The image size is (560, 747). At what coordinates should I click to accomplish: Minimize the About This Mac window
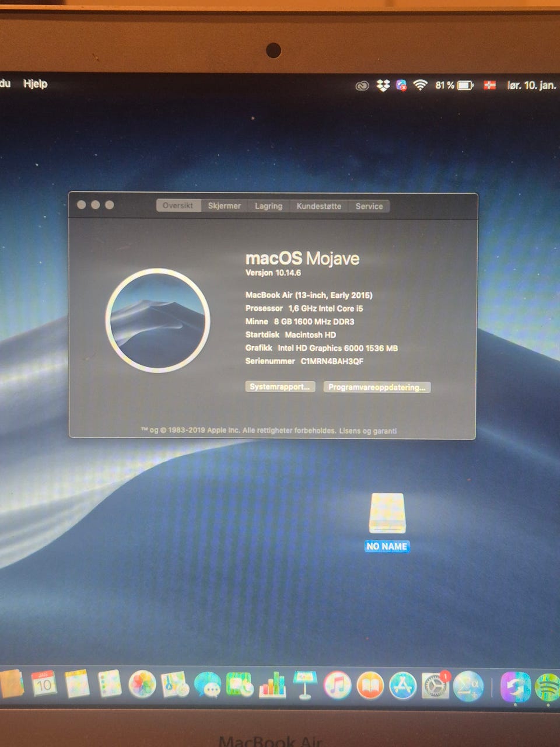click(95, 205)
